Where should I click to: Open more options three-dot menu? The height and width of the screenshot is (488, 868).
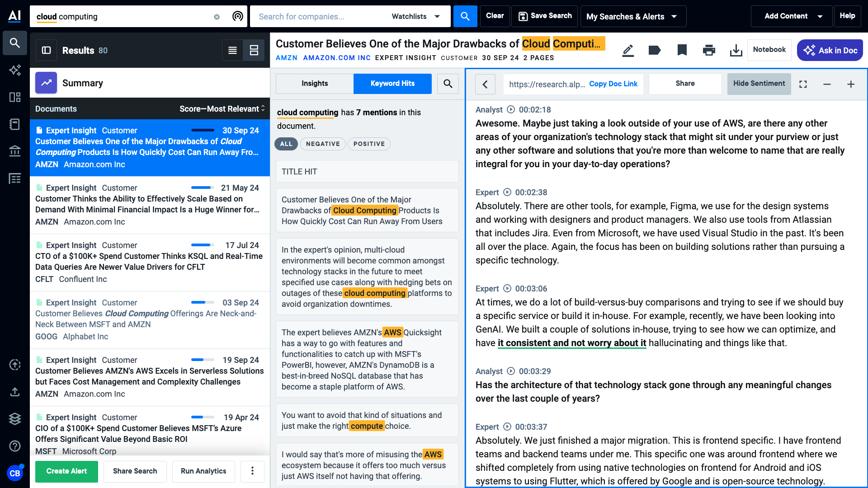pyautogui.click(x=252, y=471)
